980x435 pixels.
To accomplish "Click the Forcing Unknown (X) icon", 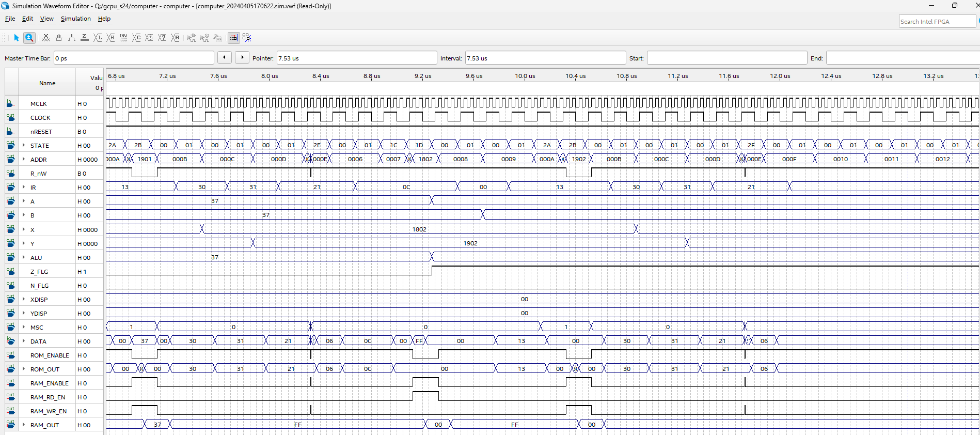I will 46,38.
